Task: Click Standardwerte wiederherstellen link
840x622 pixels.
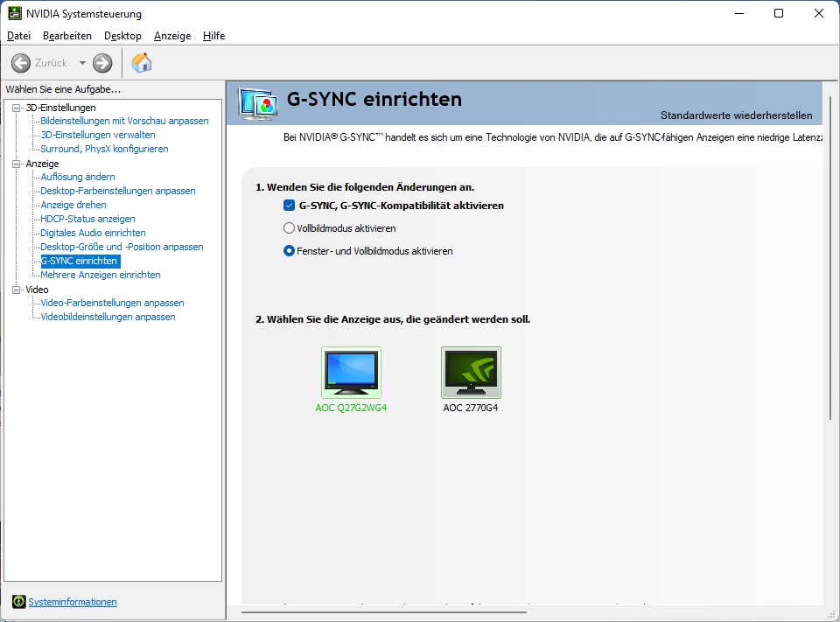Action: [736, 115]
